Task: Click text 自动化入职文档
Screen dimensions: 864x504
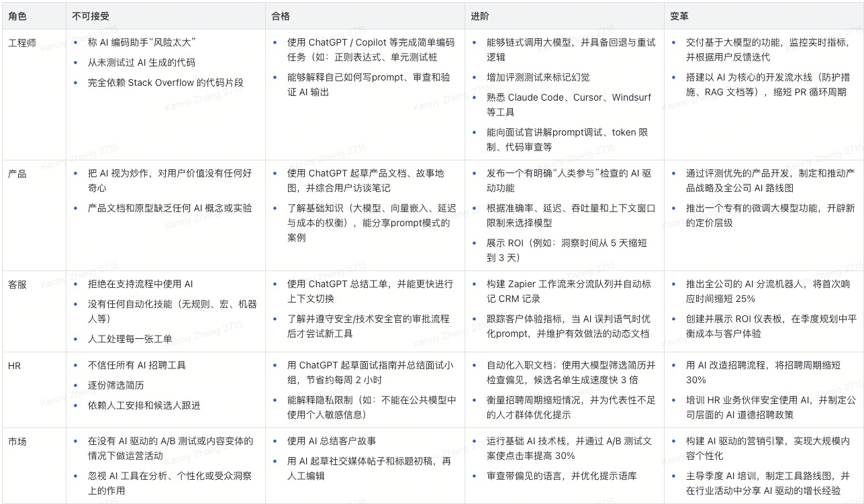Action: (520, 365)
